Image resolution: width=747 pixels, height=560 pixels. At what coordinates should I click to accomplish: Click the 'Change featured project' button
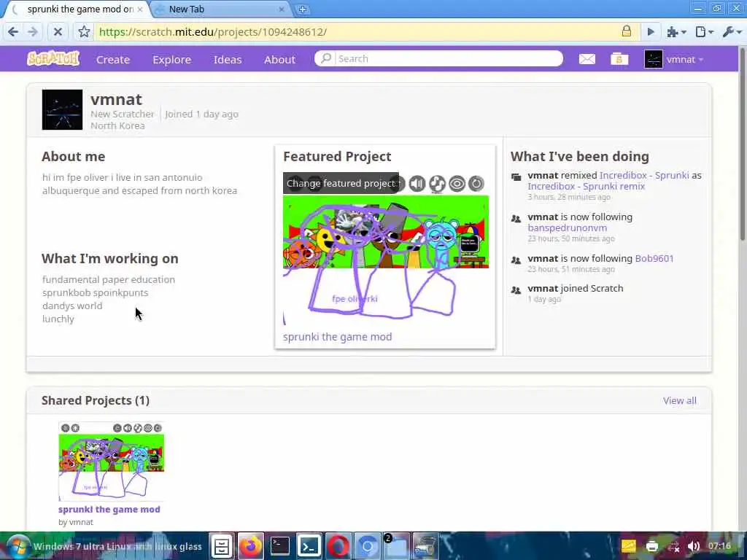341,183
